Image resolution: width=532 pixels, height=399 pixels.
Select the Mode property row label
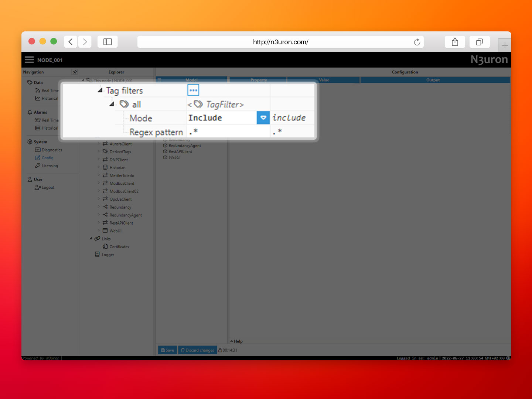pyautogui.click(x=141, y=118)
